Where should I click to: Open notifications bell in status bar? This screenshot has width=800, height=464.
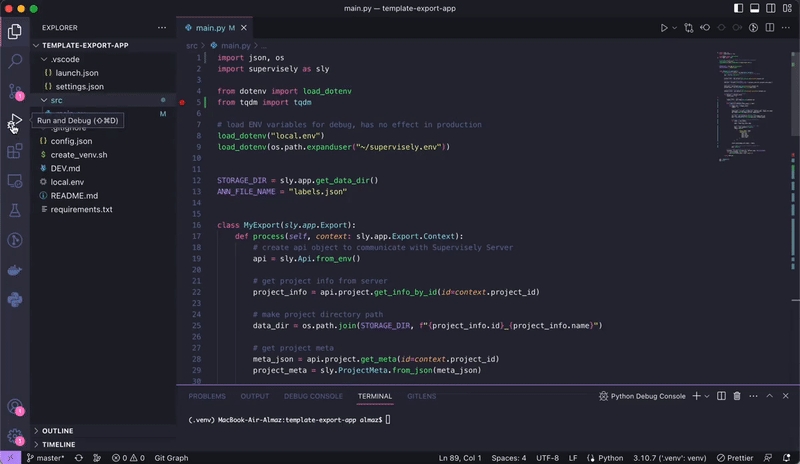click(787, 458)
